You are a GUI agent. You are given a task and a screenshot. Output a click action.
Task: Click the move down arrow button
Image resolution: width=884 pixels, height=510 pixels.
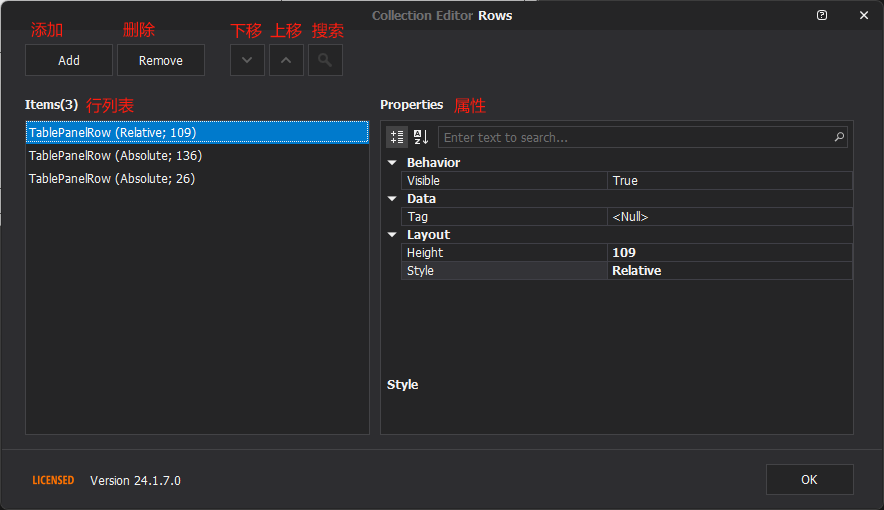click(x=247, y=60)
